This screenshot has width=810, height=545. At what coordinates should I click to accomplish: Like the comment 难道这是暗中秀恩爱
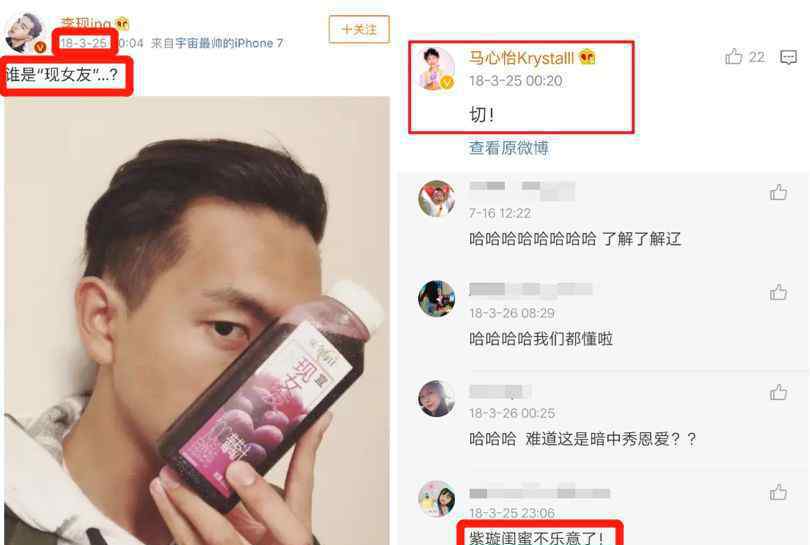778,393
